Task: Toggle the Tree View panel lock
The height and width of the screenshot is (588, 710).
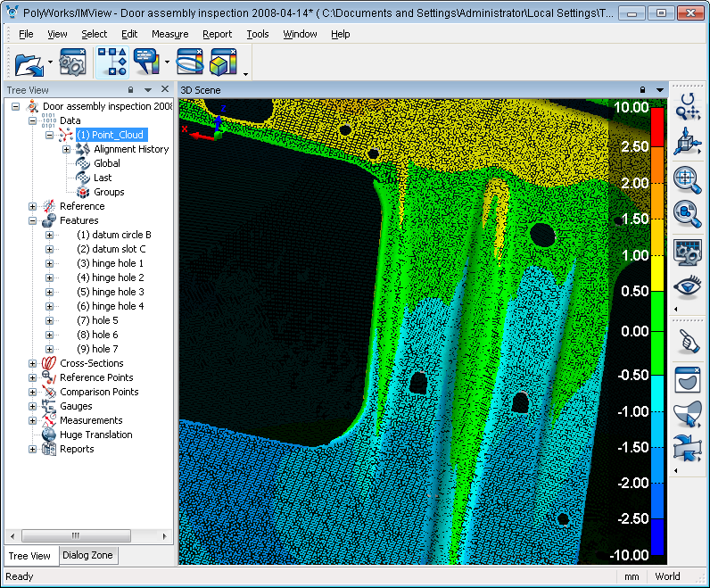Action: [x=131, y=90]
